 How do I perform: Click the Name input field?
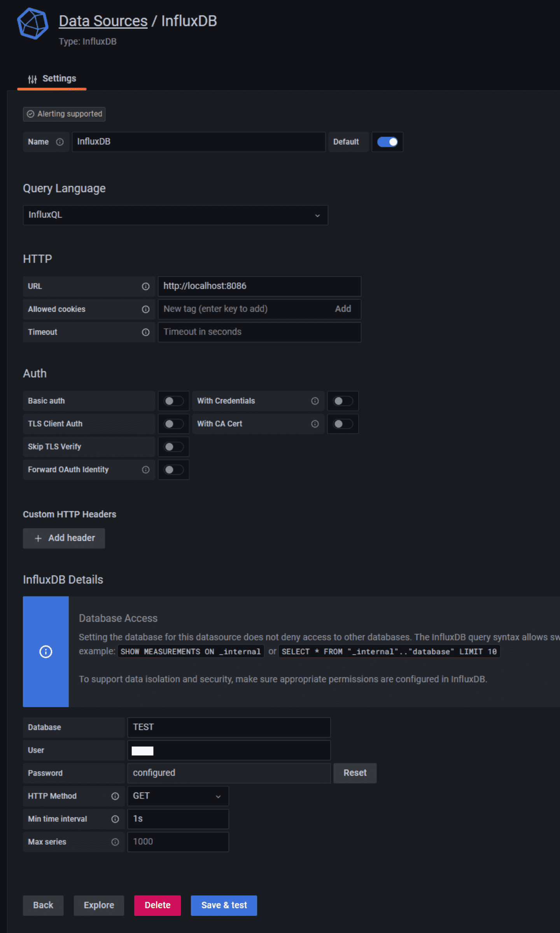pyautogui.click(x=199, y=142)
